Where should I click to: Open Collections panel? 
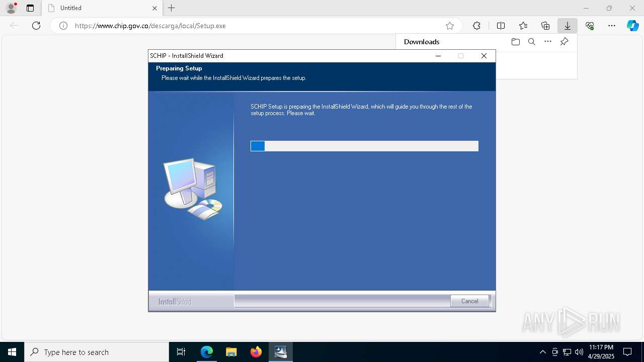click(545, 26)
